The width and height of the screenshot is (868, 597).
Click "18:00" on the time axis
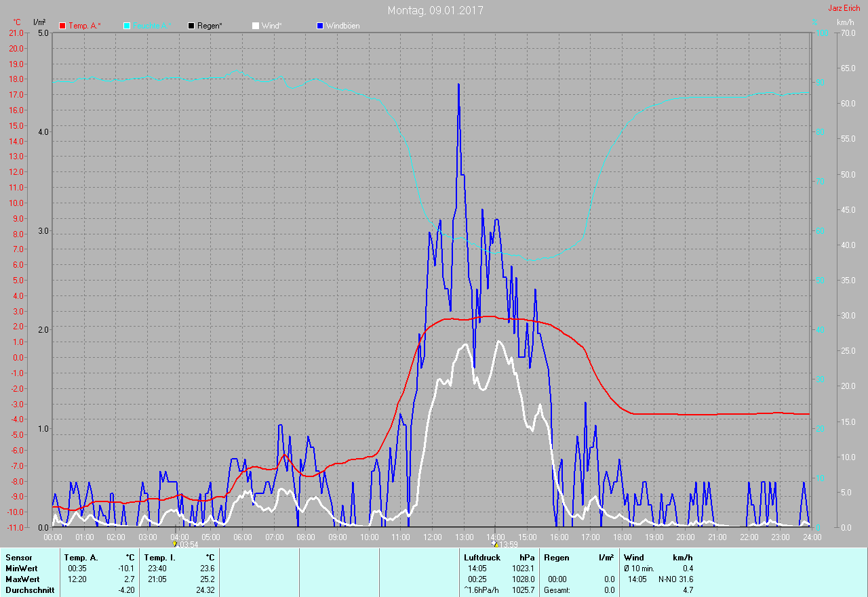pyautogui.click(x=622, y=537)
